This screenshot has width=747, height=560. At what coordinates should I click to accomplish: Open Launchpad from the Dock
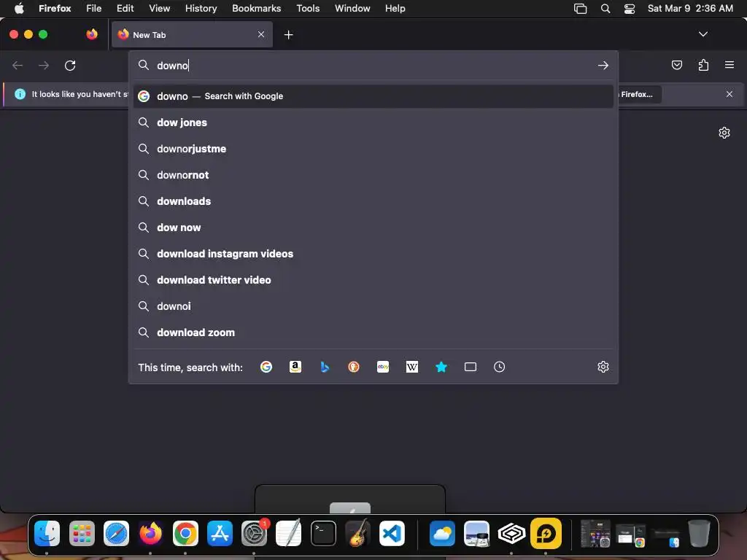(82, 533)
